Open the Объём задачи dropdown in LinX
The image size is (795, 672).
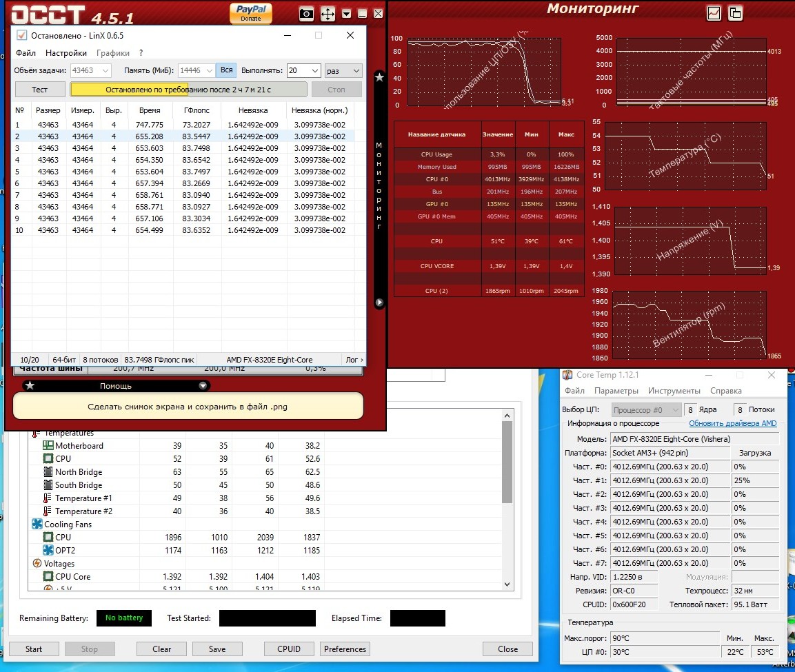click(x=105, y=70)
